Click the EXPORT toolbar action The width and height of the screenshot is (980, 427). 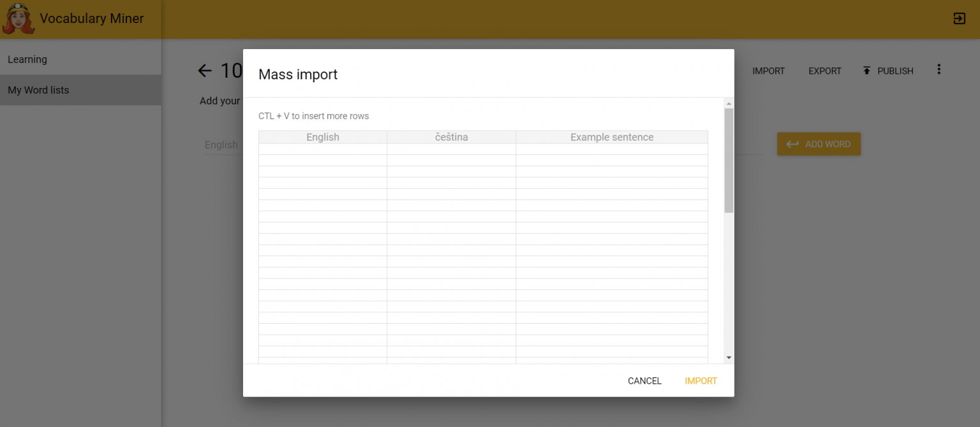(824, 71)
